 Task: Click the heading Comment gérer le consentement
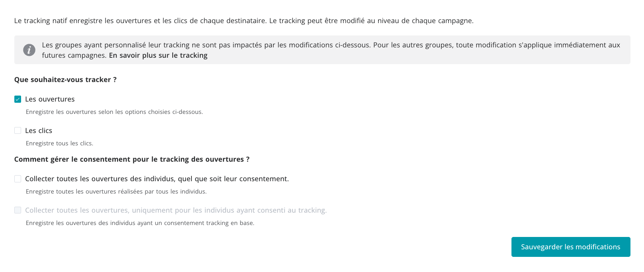point(132,159)
